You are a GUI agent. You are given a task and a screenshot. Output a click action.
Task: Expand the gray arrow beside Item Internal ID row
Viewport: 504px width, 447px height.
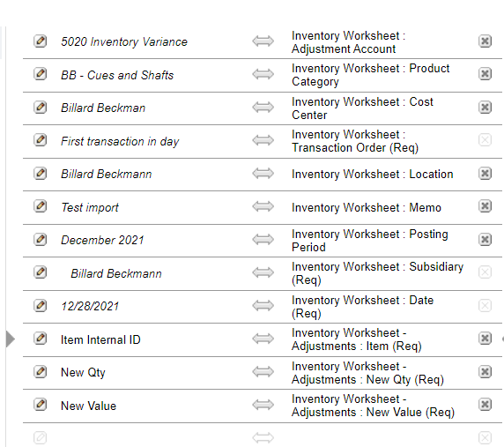[11, 339]
